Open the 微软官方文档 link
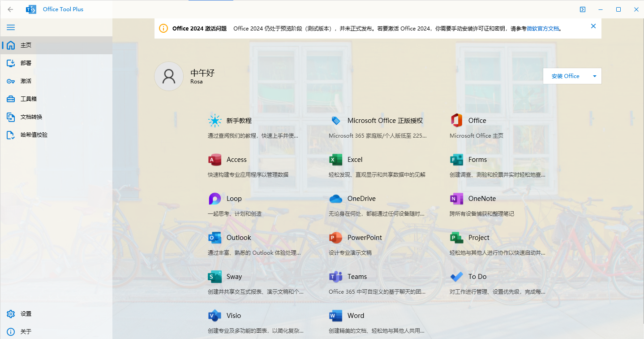 [543, 29]
